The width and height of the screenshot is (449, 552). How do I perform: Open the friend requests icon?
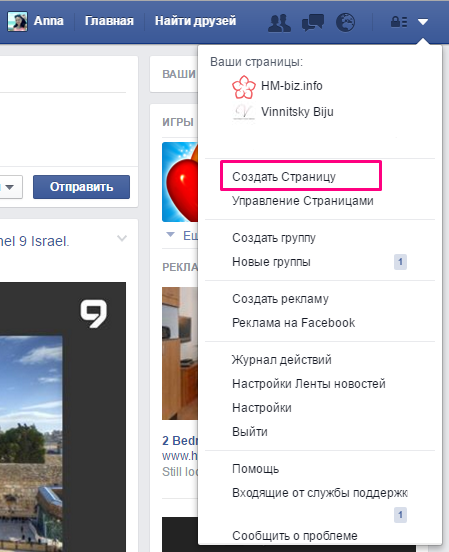[x=279, y=23]
